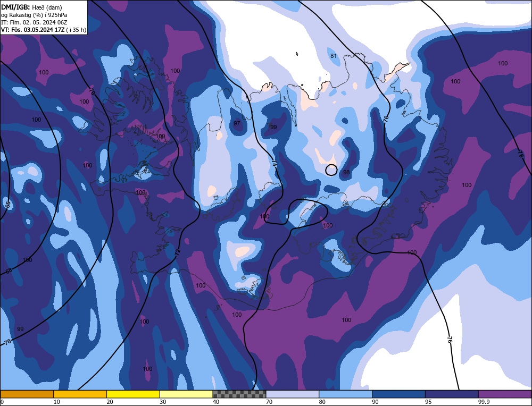
Task: Click the "95" legend tick label
Action: click(428, 402)
